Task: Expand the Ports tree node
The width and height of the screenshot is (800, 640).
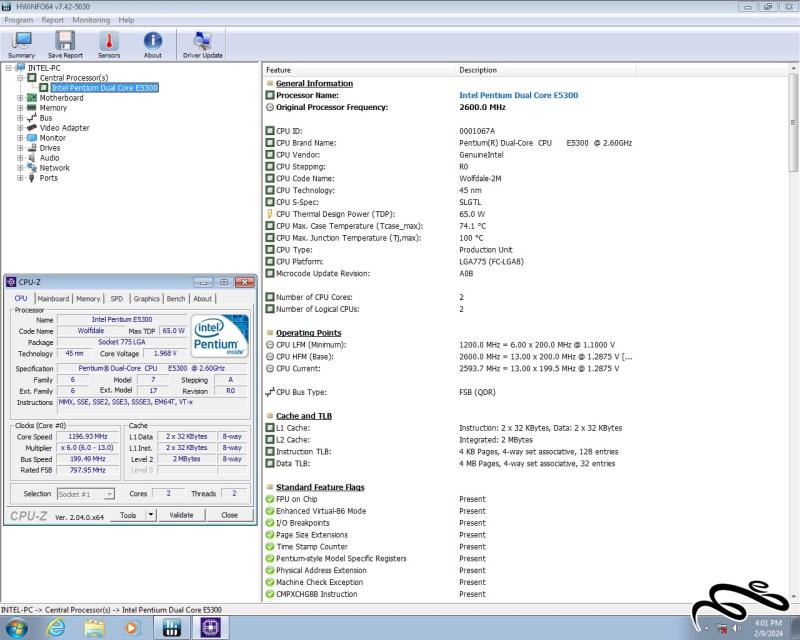Action: click(20, 178)
